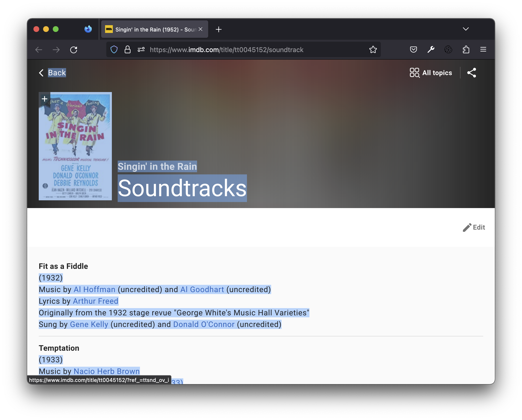Open site information via the lock icon
This screenshot has width=522, height=420.
127,49
